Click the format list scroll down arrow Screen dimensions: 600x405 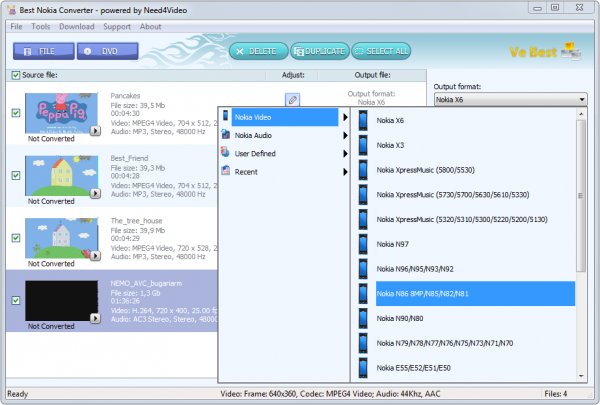pos(581,376)
